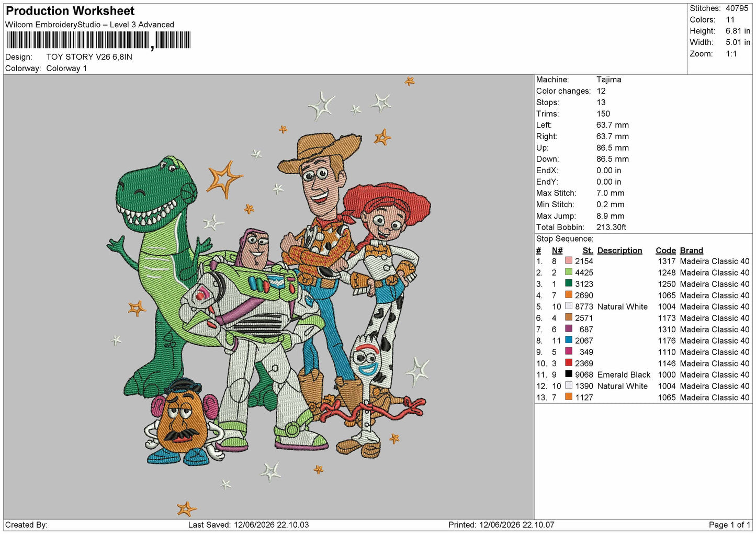
Task: Click the design name 'TOY STORY V26 6,8IN'
Action: [x=89, y=57]
